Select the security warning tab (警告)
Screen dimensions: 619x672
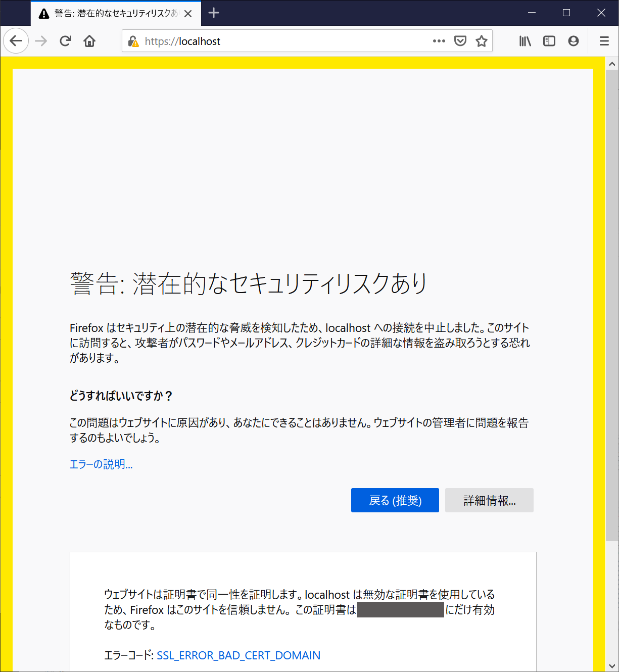coord(115,14)
